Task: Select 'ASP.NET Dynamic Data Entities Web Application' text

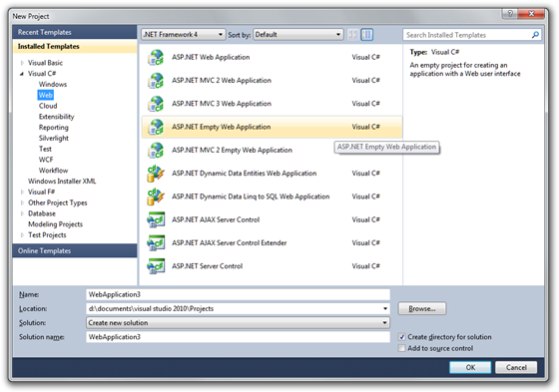Action: (x=245, y=174)
